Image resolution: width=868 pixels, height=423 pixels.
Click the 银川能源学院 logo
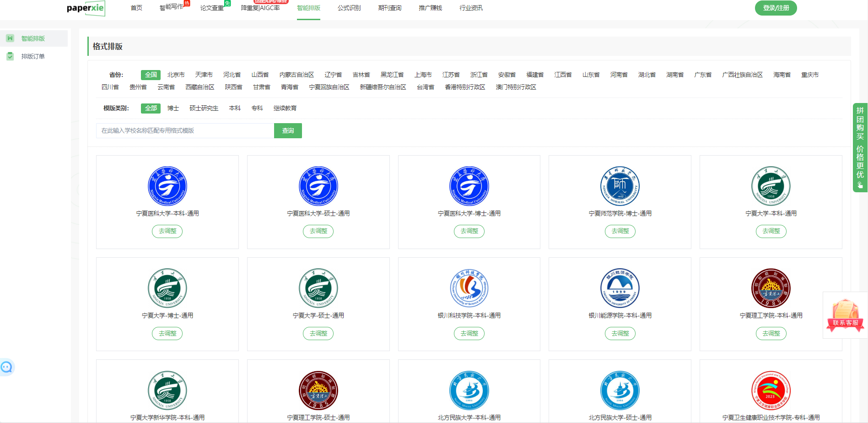pos(620,288)
